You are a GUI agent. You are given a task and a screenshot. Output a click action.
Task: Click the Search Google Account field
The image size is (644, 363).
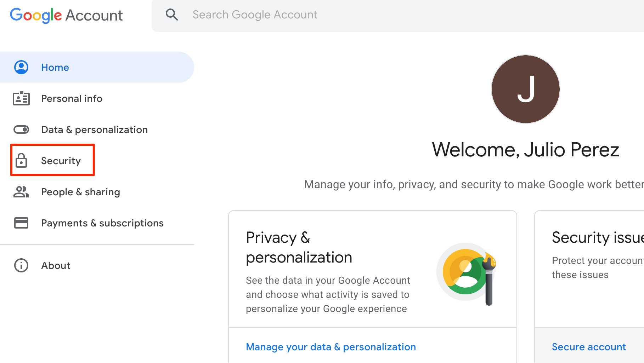pos(398,16)
